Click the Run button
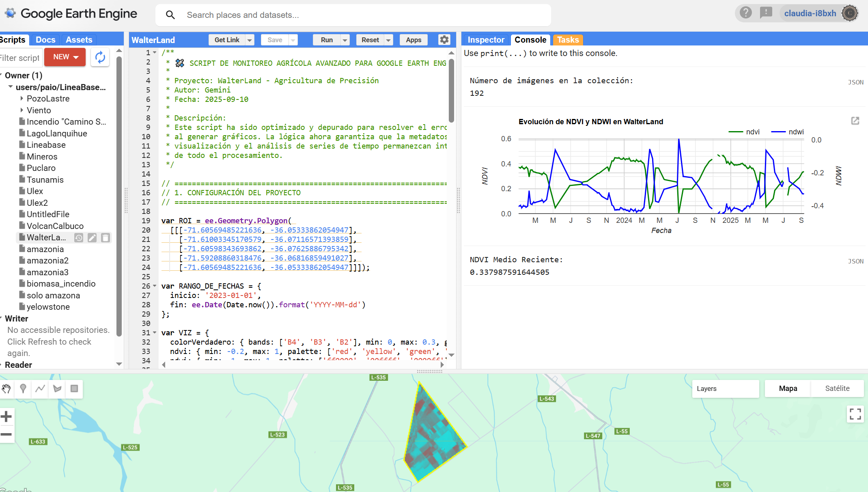Image resolution: width=868 pixels, height=492 pixels. [x=327, y=40]
